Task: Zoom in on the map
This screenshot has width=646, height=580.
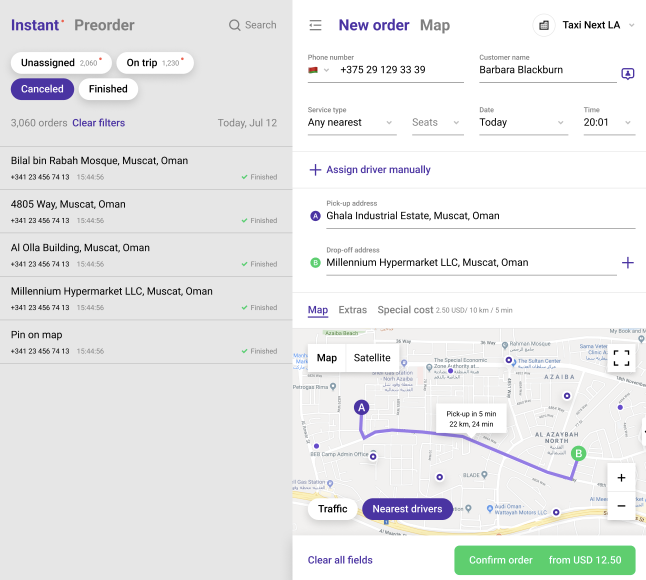Action: (x=621, y=478)
